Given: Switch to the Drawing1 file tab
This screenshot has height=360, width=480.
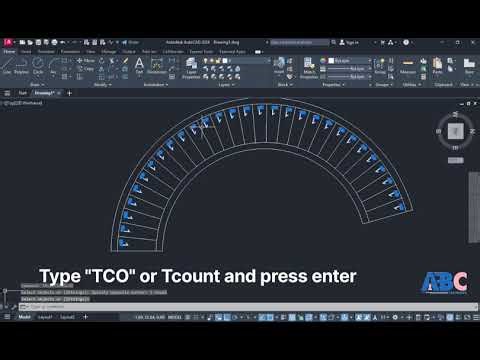Looking at the screenshot, I should (44, 93).
